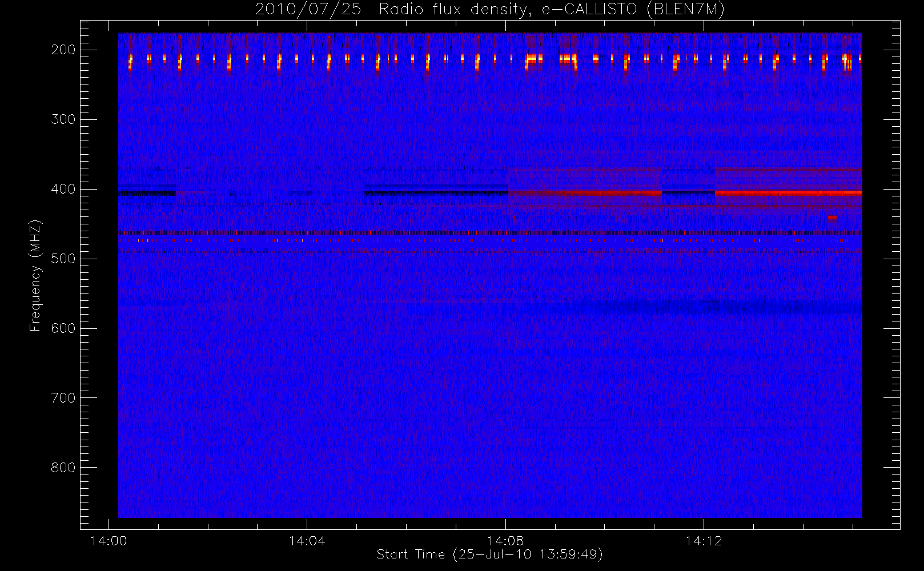Click the 600 frequency tick label
The height and width of the screenshot is (571, 924).
[x=63, y=328]
